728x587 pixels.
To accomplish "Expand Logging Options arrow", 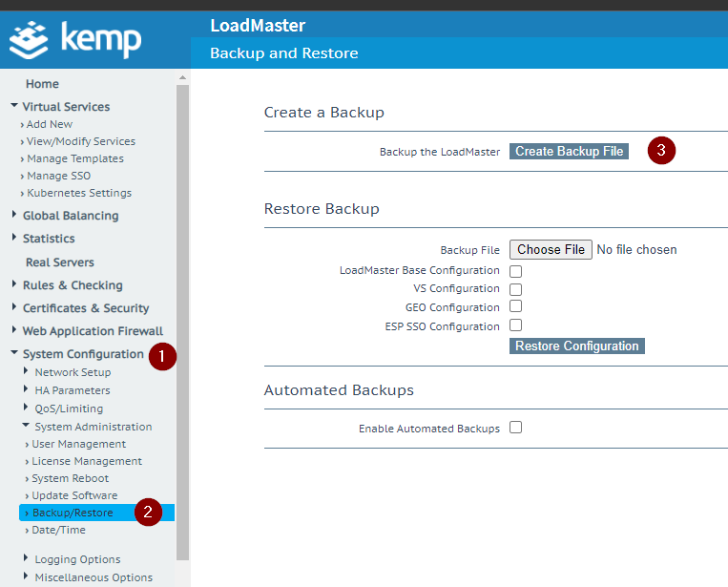I will pos(26,557).
